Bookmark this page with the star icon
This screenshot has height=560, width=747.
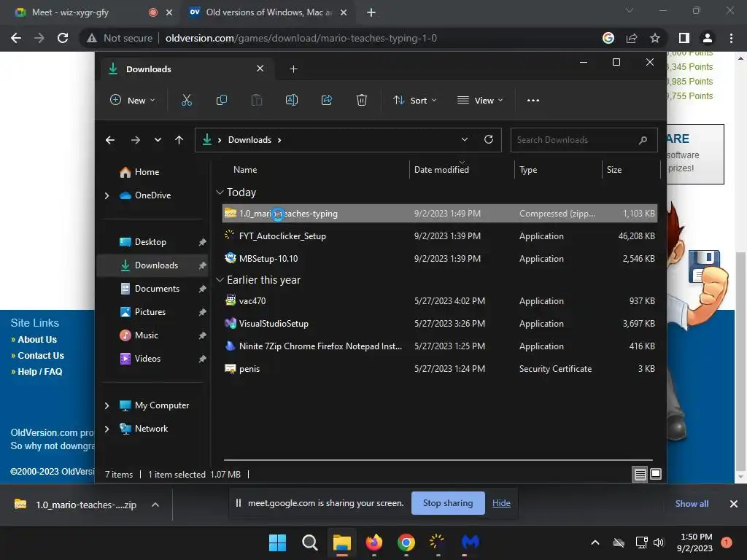pyautogui.click(x=655, y=38)
